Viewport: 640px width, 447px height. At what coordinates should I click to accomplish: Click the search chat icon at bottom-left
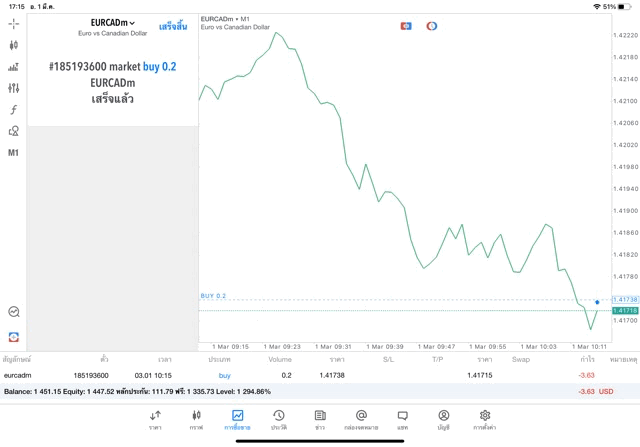click(13, 312)
